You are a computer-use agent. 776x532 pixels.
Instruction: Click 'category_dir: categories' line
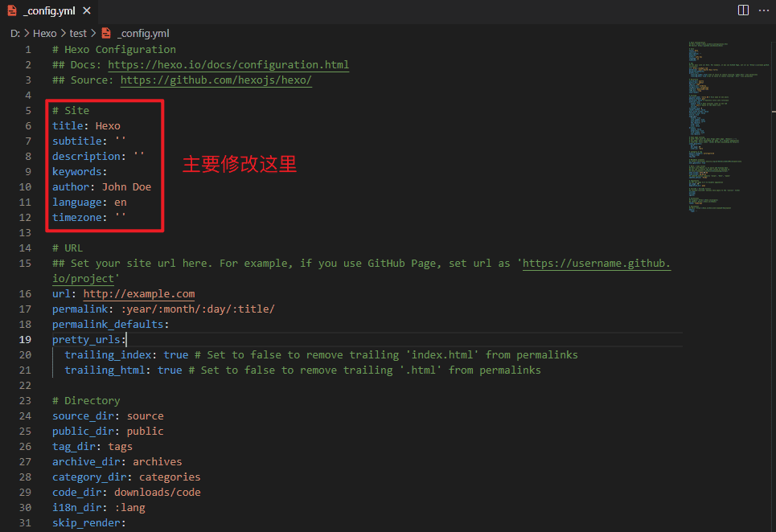coord(126,477)
